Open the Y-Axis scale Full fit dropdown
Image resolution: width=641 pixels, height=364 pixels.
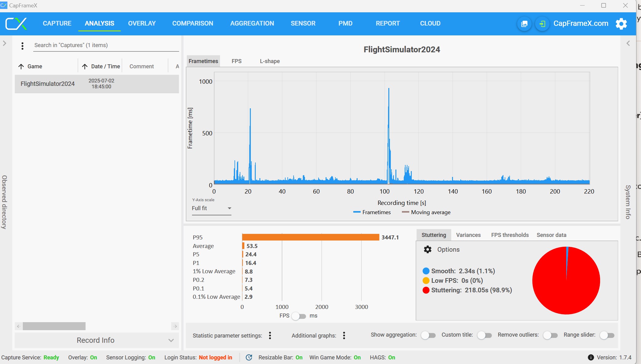point(211,208)
